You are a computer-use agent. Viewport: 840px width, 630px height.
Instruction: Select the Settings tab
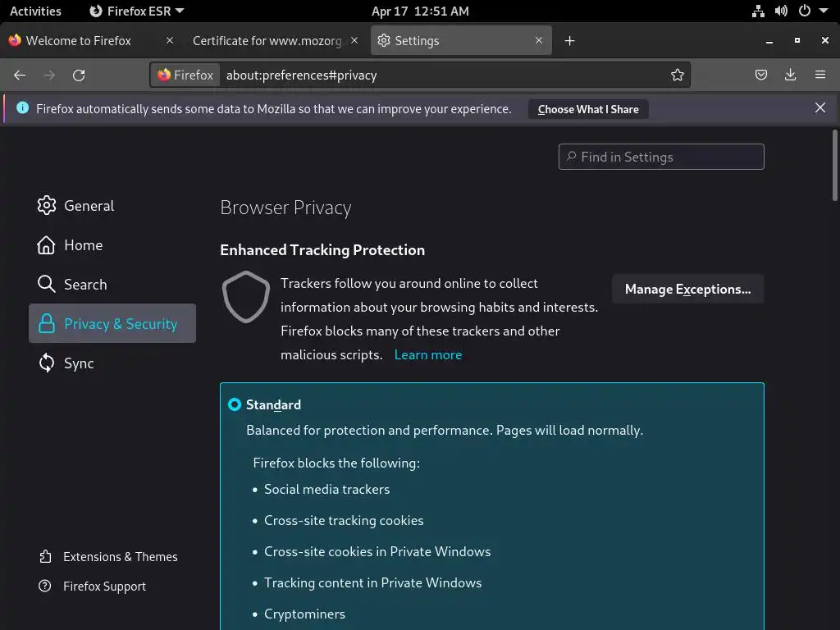click(x=461, y=41)
